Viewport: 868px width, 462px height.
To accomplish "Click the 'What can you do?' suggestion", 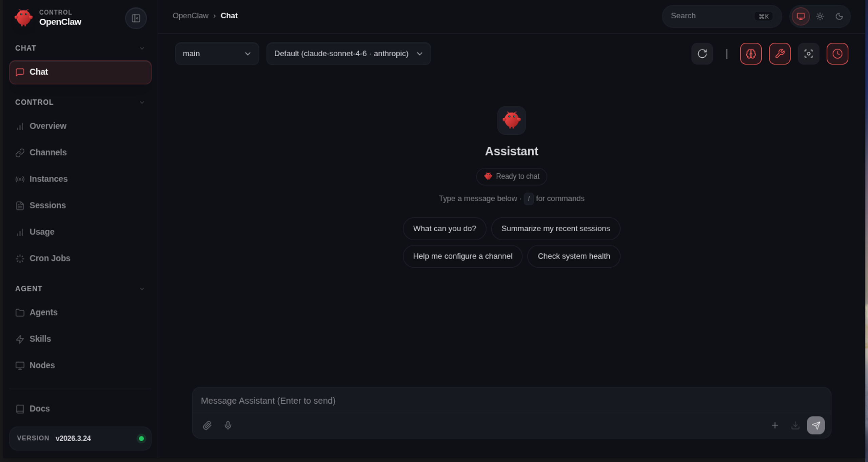I will [445, 229].
